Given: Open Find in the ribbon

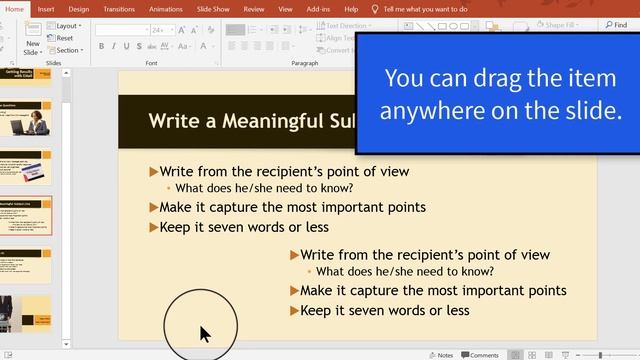Looking at the screenshot, I should [616, 25].
